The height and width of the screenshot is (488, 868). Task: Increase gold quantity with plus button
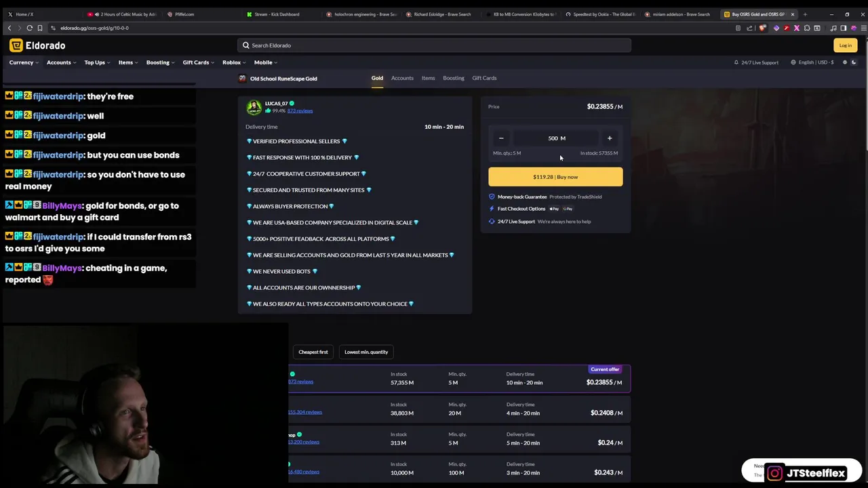(x=610, y=138)
